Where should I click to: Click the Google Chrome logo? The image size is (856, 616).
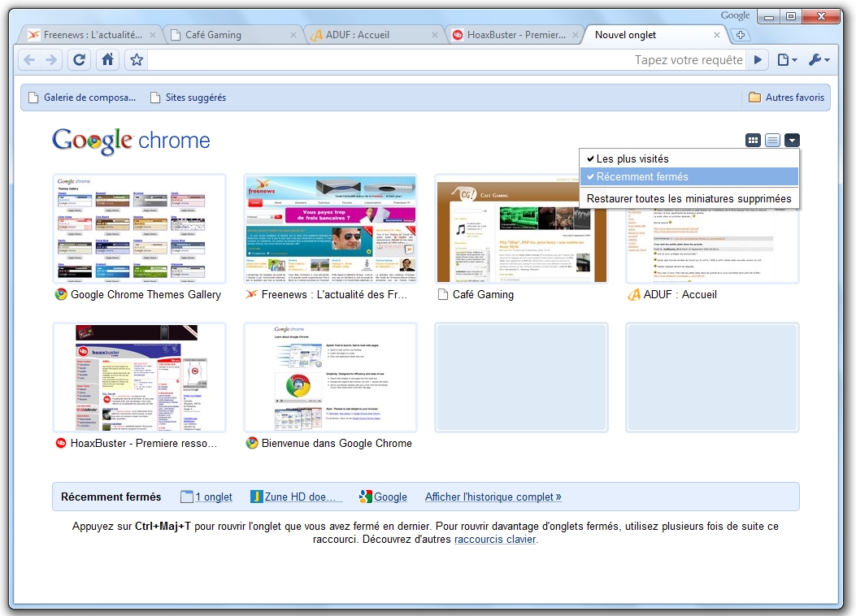click(131, 141)
